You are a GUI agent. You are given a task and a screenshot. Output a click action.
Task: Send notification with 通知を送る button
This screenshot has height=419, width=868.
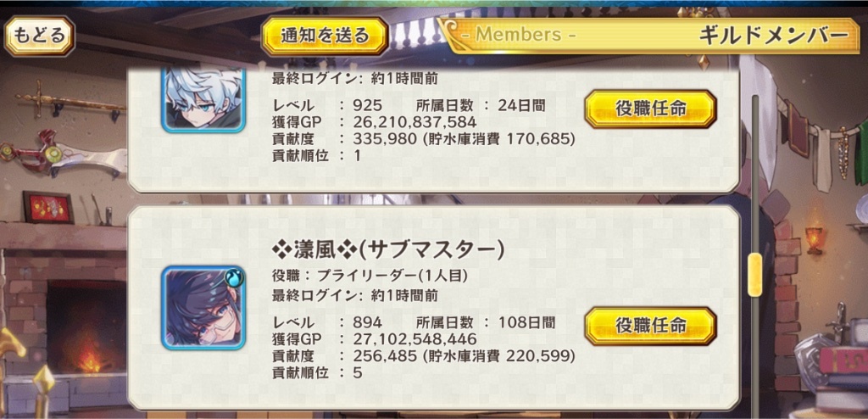click(325, 36)
